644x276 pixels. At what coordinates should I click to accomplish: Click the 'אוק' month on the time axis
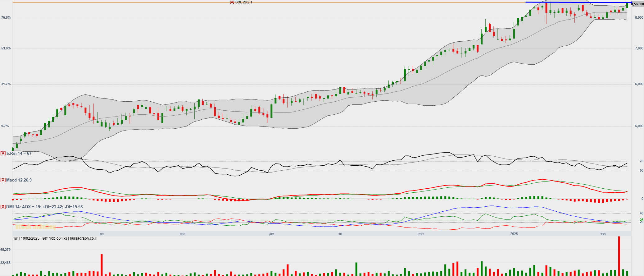point(271,234)
